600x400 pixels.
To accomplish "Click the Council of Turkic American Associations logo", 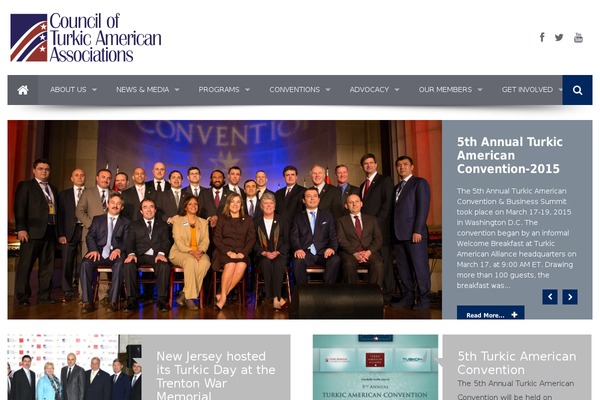I will click(86, 38).
